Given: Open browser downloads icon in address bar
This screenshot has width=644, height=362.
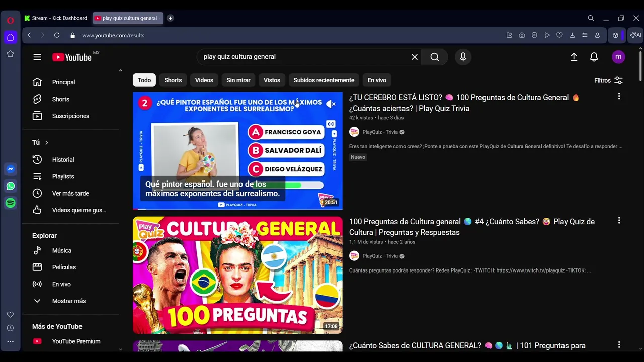Looking at the screenshot, I should click(x=572, y=35).
